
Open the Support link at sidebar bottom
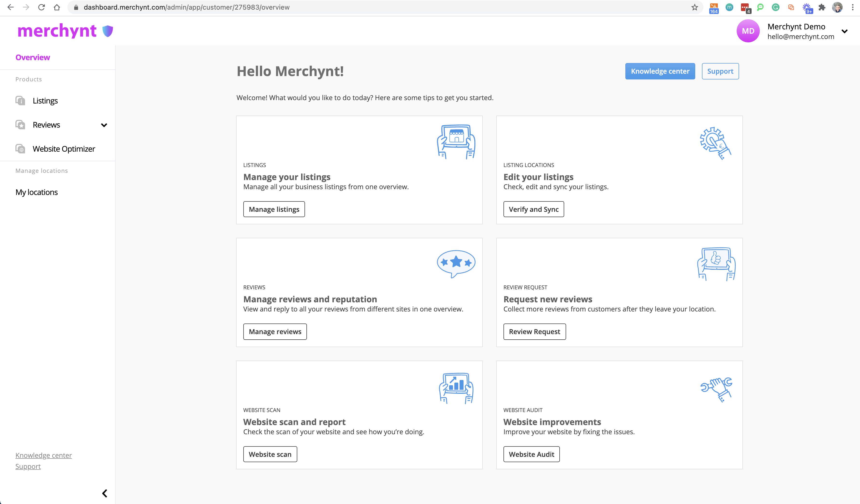[28, 466]
